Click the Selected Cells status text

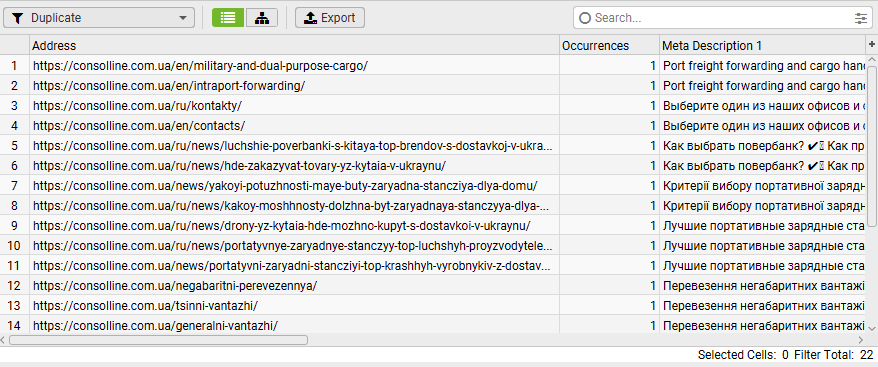(743, 355)
